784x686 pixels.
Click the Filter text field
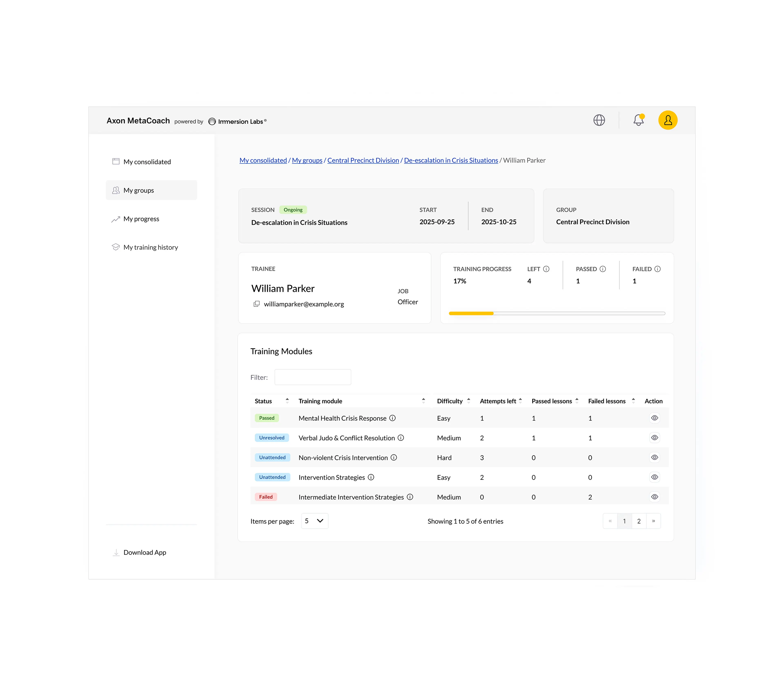(313, 377)
